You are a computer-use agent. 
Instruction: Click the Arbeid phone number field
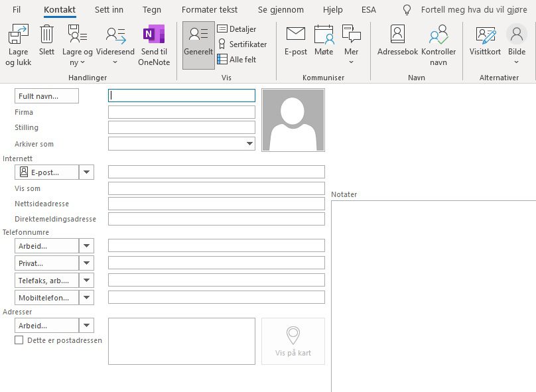click(x=216, y=245)
